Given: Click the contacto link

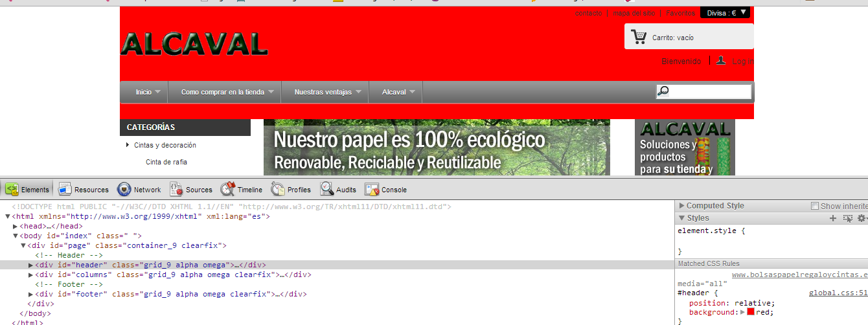Looking at the screenshot, I should coord(588,13).
